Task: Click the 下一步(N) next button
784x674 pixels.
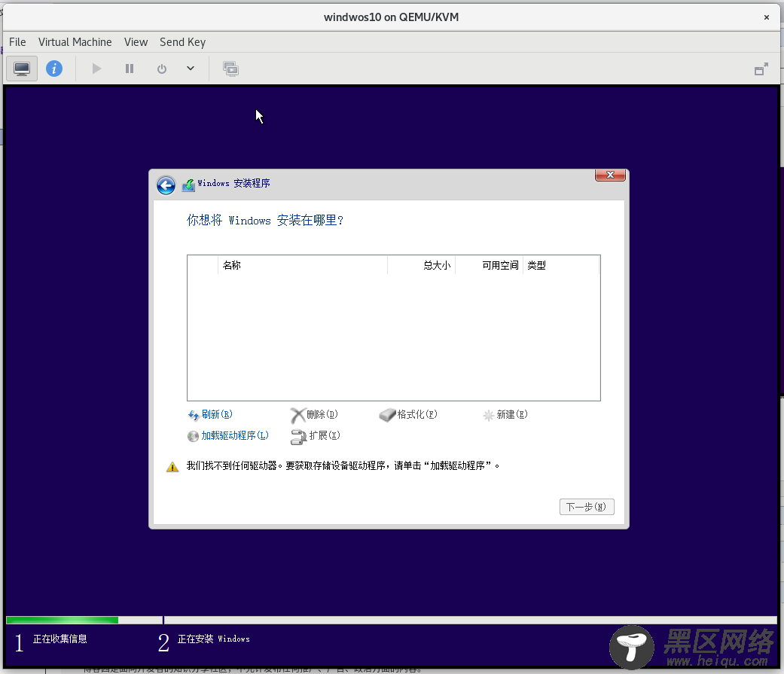Action: coord(587,507)
